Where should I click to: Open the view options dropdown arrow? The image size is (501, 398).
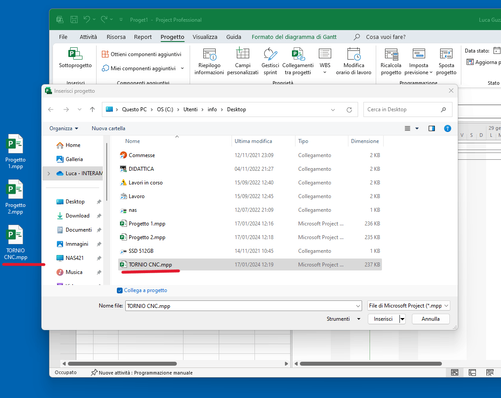click(x=417, y=128)
